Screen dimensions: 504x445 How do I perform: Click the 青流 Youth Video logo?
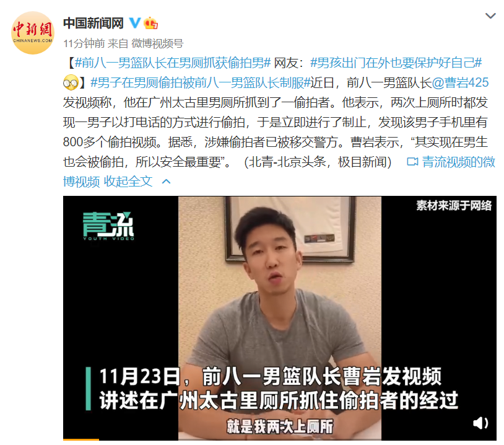click(x=108, y=226)
